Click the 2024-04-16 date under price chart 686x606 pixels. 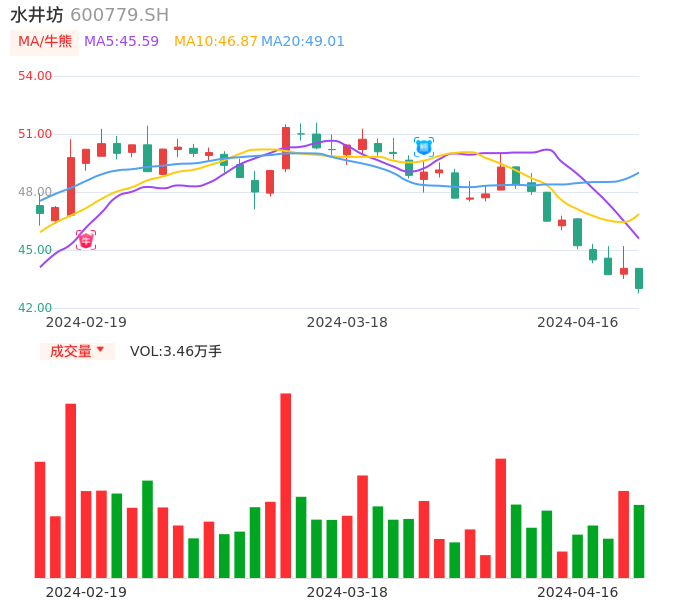pos(578,322)
